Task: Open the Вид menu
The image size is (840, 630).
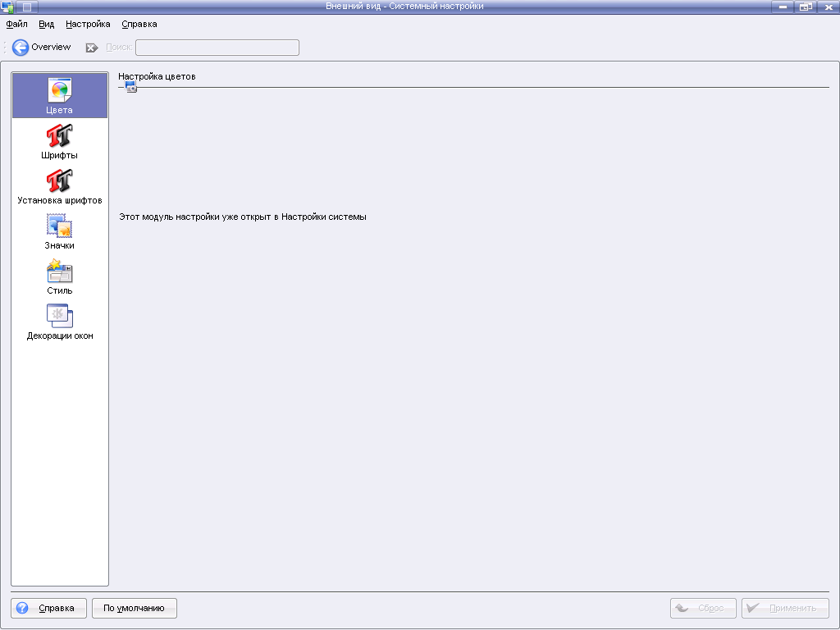Action: [47, 25]
